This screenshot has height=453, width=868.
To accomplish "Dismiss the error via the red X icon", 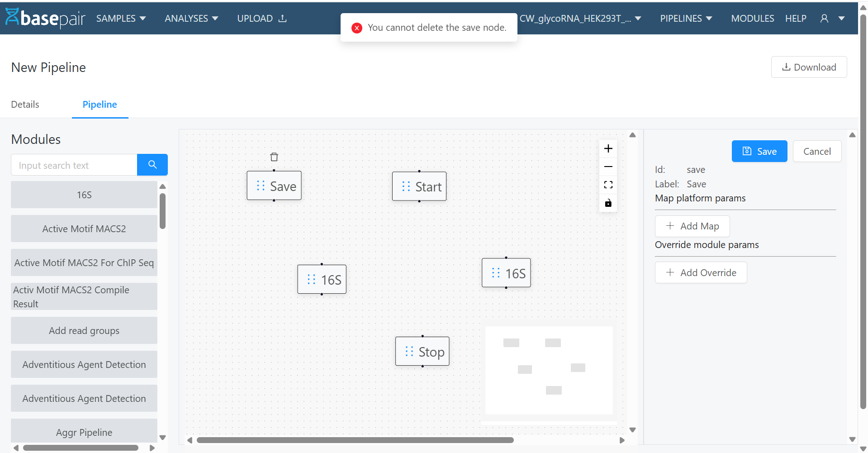I will 357,28.
